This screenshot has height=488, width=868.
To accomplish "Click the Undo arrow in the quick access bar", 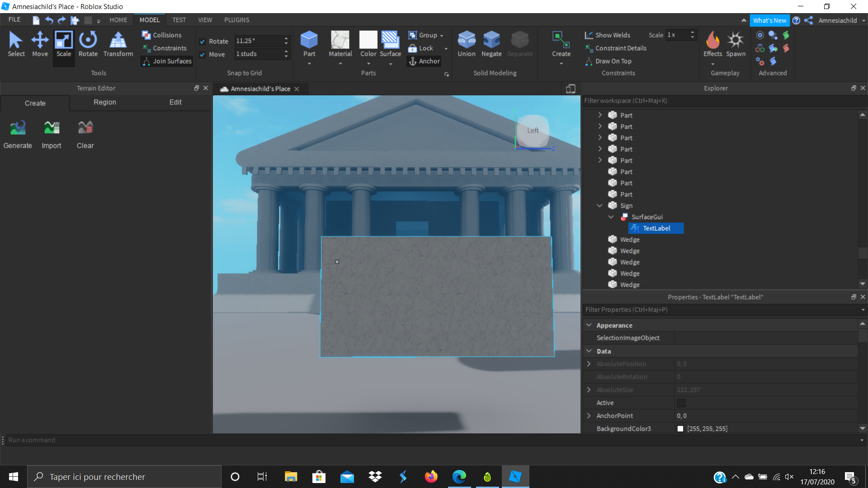I will [49, 20].
